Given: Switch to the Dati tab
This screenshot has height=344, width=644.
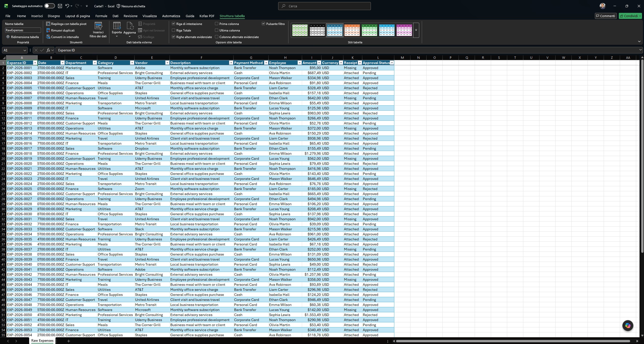Looking at the screenshot, I should tap(115, 16).
